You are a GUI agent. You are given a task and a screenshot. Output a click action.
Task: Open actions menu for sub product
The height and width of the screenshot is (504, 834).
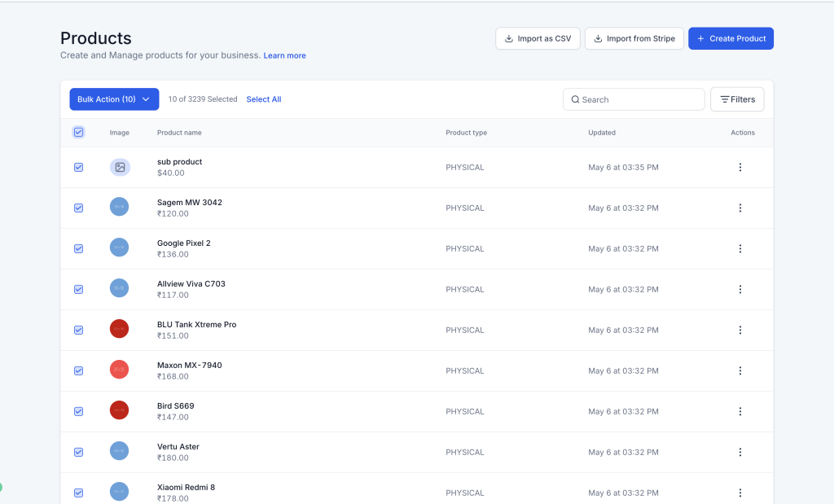pyautogui.click(x=740, y=168)
